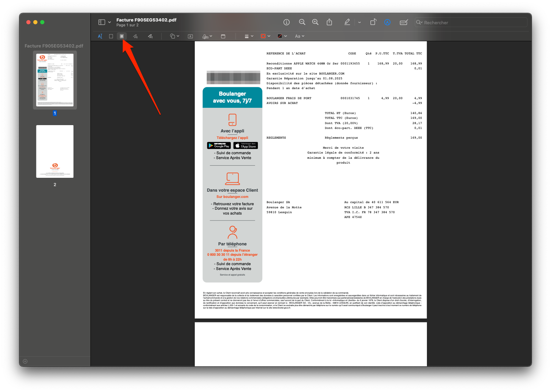The image size is (551, 392).
Task: Open the sidebar view options button
Action: tap(102, 22)
